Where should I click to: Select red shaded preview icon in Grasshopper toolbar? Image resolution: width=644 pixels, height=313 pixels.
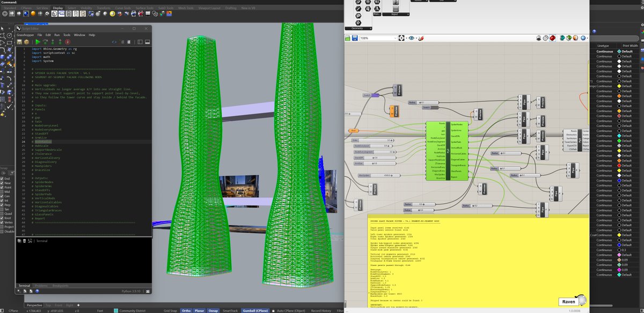tap(552, 38)
